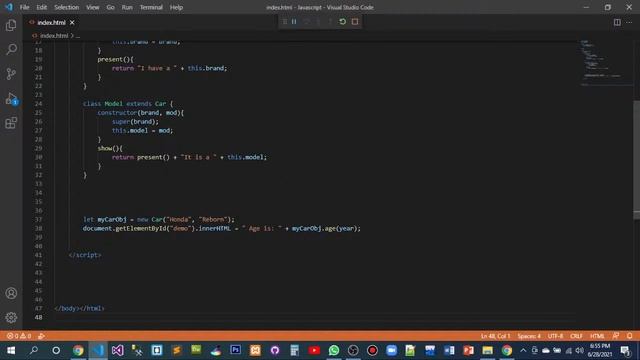
Task: Open the Terminal menu
Action: 151,7
